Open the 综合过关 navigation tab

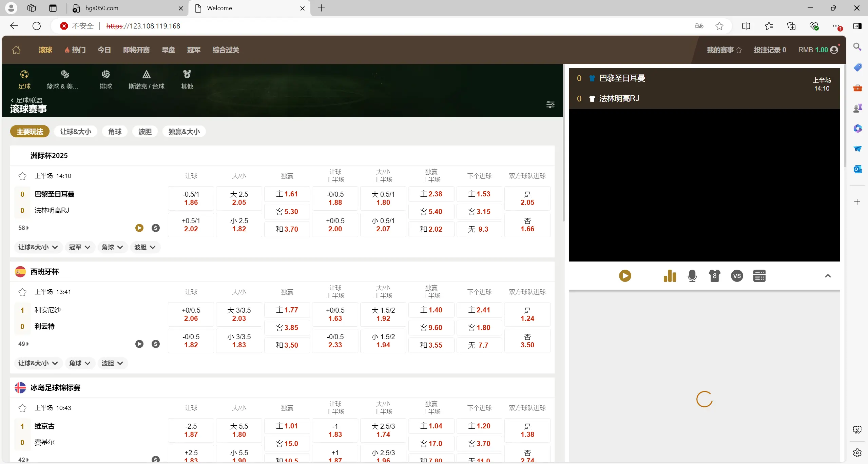tap(226, 50)
